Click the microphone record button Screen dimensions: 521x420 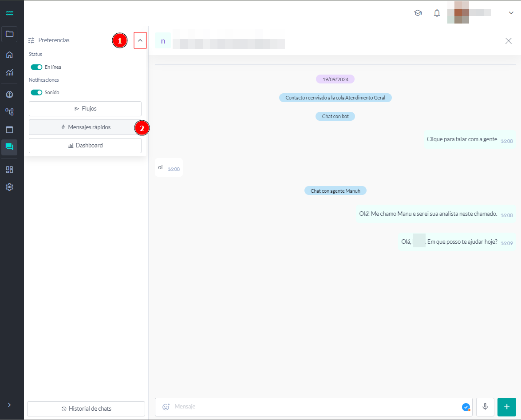[485, 407]
